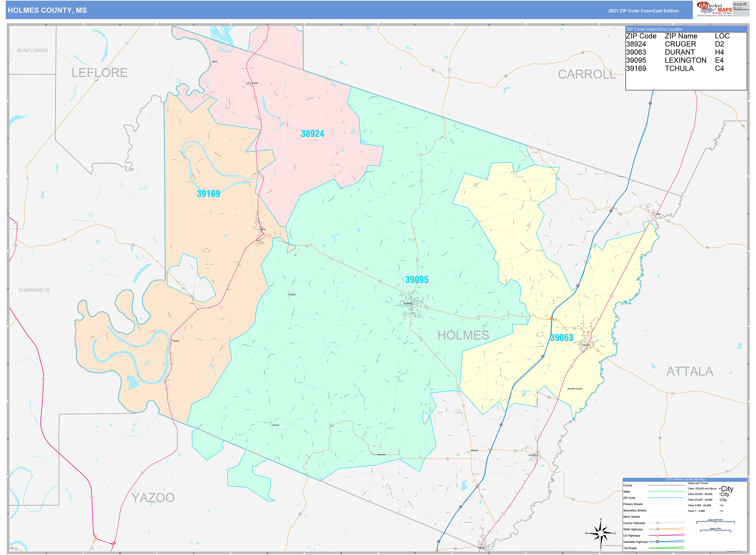
Task: Select 39095 in the ZIP index table
Action: [636, 60]
